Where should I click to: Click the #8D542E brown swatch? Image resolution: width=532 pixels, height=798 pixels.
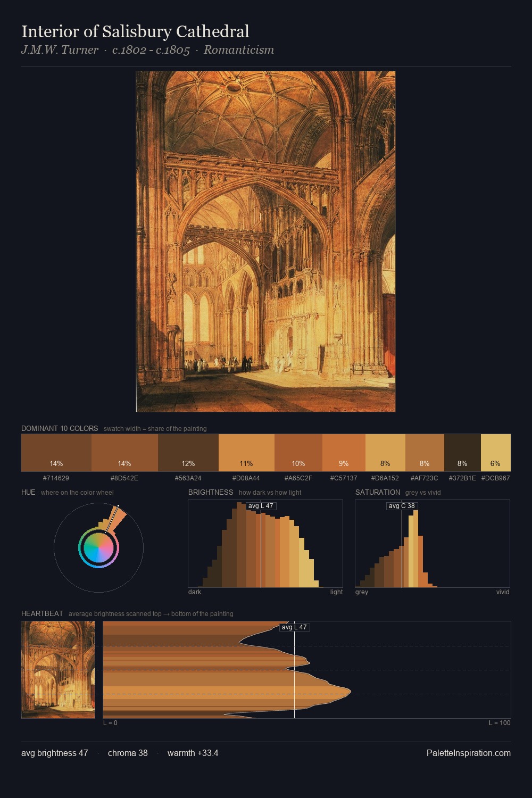click(x=124, y=453)
